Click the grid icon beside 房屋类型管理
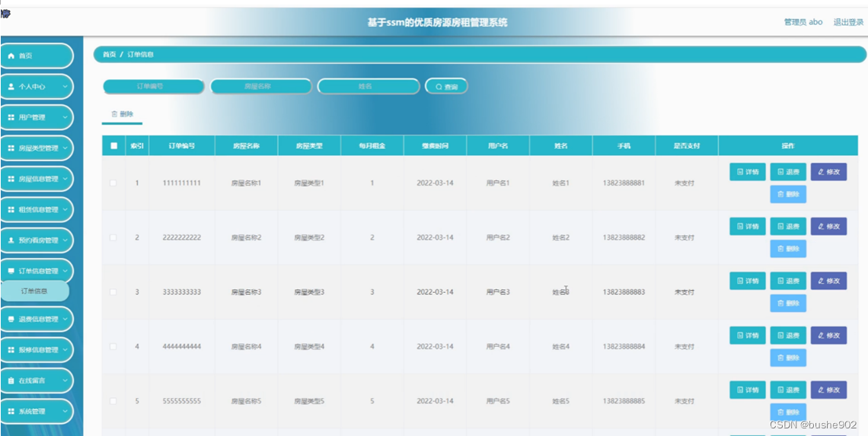868x436 pixels. point(11,148)
